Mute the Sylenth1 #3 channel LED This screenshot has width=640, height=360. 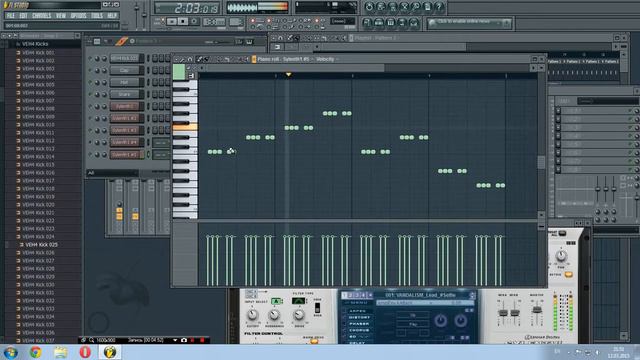(x=90, y=130)
